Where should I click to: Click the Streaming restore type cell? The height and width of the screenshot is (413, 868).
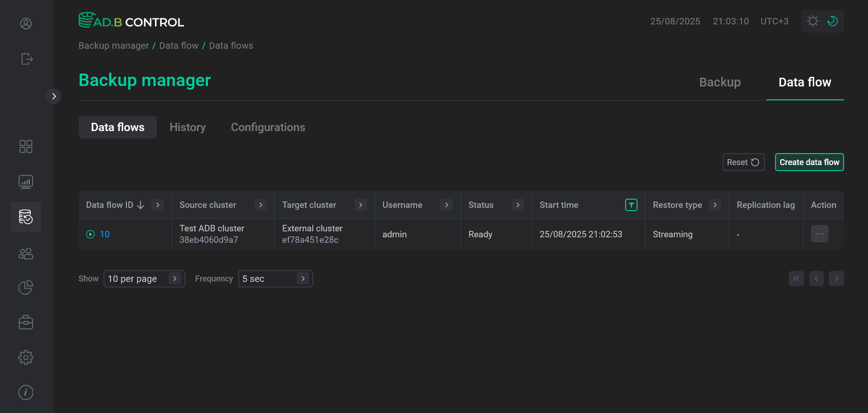click(x=687, y=234)
